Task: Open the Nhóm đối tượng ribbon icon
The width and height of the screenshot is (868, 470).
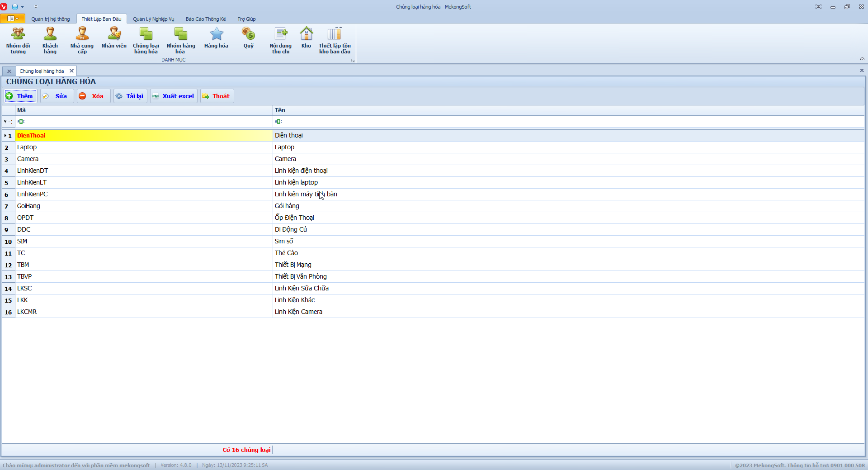Action: (18, 40)
